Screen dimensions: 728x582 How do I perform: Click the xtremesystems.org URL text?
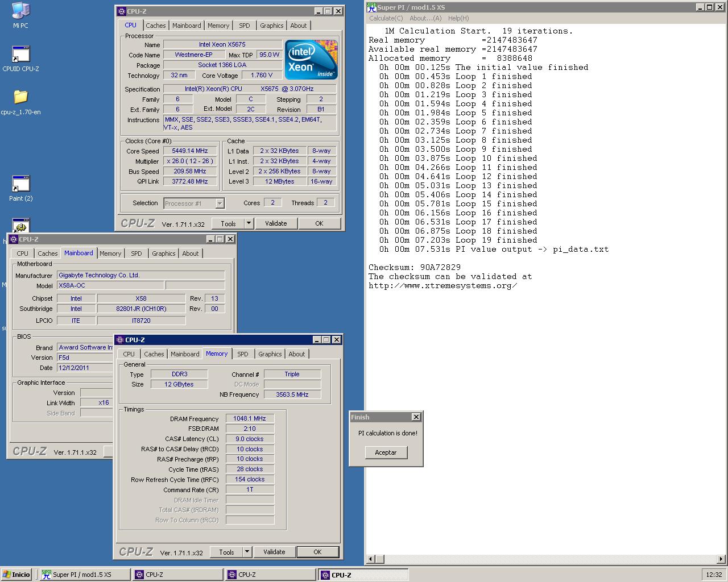click(443, 285)
